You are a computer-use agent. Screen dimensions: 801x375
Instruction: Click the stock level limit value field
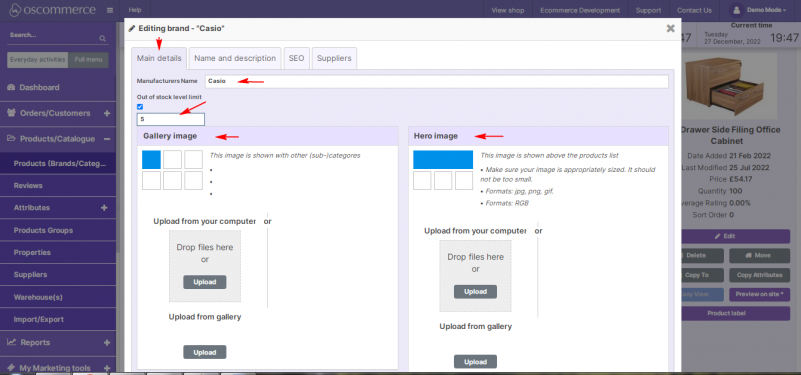click(171, 120)
